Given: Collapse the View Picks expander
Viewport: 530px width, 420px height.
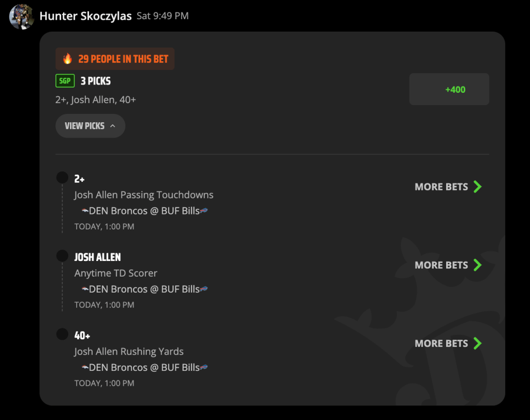Looking at the screenshot, I should coord(90,126).
